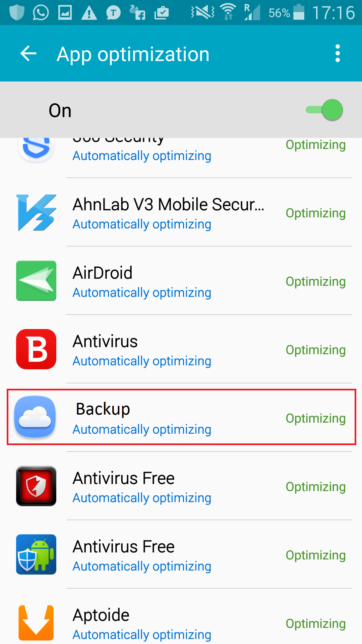Open Optimizing setting for Aptoide

(315, 624)
